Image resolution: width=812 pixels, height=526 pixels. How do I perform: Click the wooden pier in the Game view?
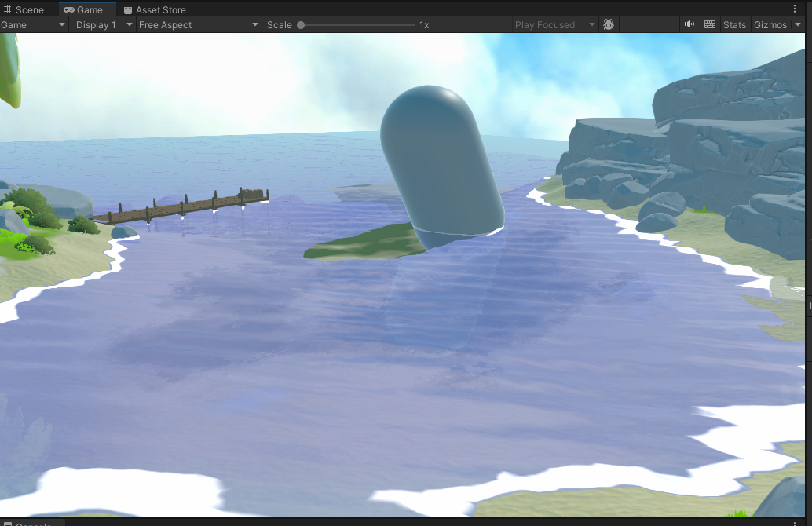[180, 206]
